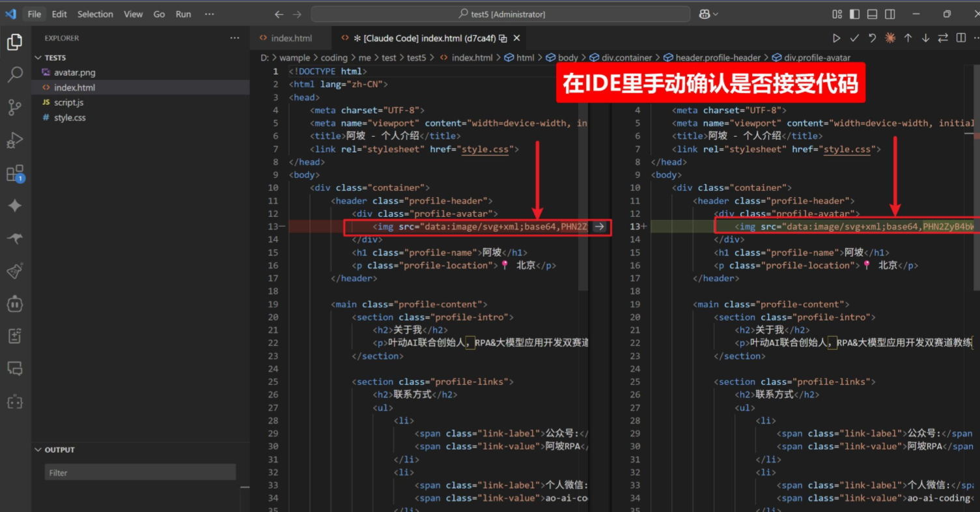Follow the style.css link in left pane
Screen dimensions: 980x512
484,149
